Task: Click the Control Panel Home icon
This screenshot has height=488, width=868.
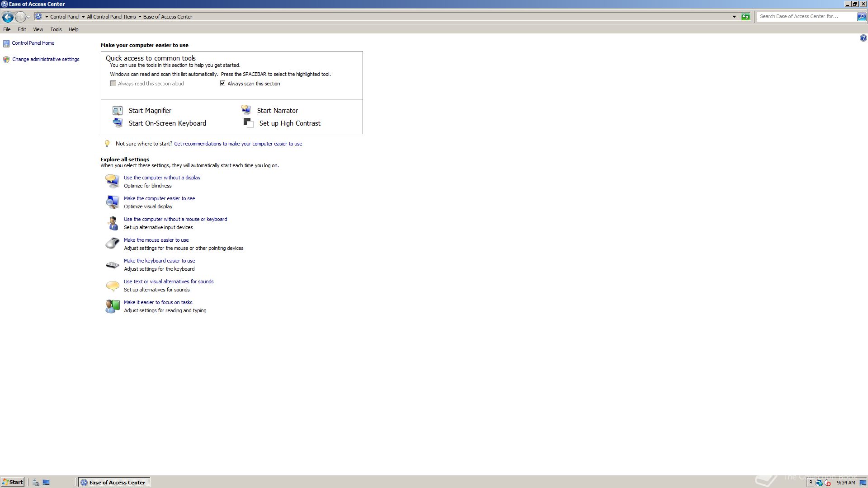Action: [6, 43]
